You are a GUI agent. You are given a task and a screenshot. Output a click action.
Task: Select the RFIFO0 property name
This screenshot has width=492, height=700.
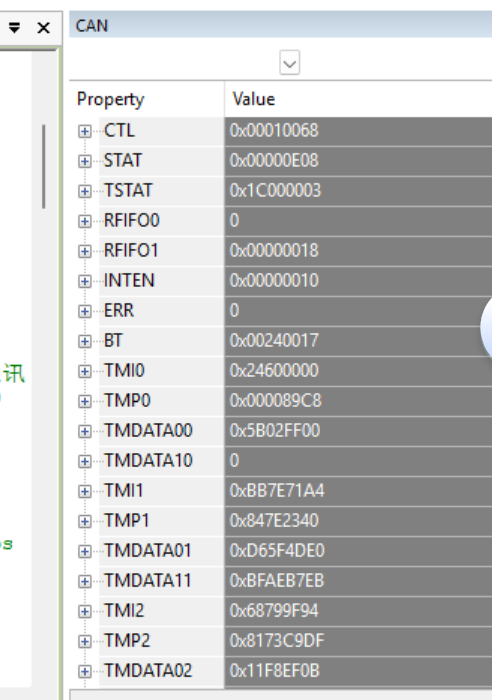pyautogui.click(x=132, y=221)
